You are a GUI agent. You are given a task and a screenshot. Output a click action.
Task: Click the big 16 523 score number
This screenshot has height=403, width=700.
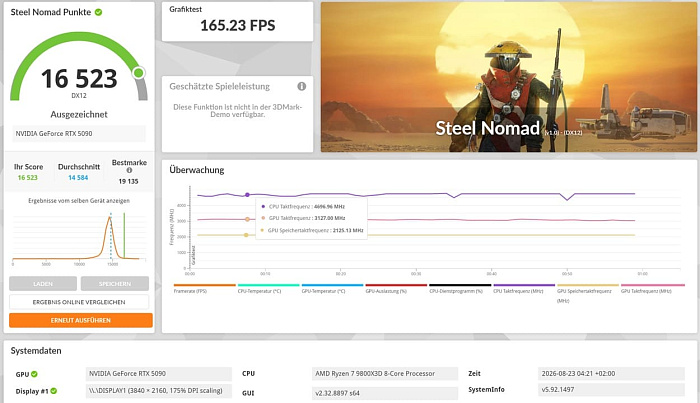(x=79, y=79)
